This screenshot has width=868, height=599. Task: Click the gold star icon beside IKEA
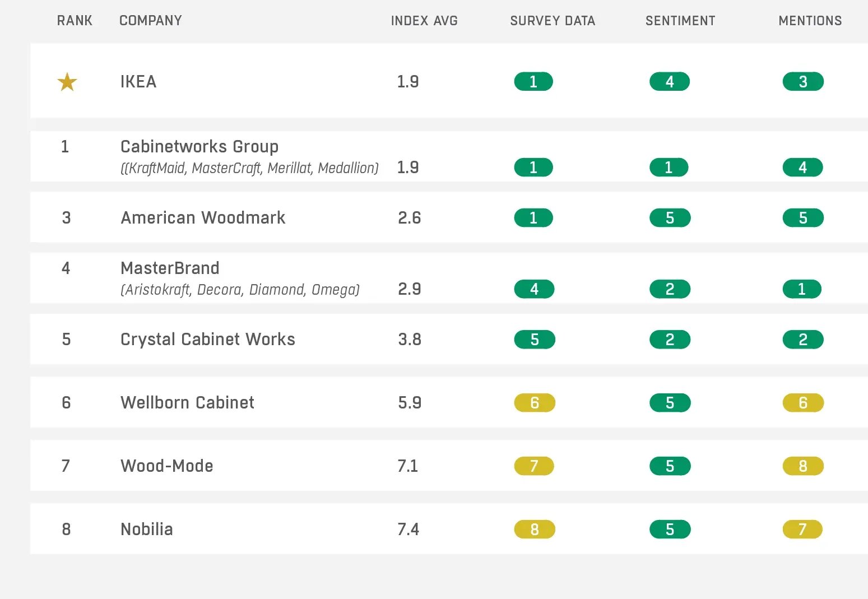[x=67, y=82]
